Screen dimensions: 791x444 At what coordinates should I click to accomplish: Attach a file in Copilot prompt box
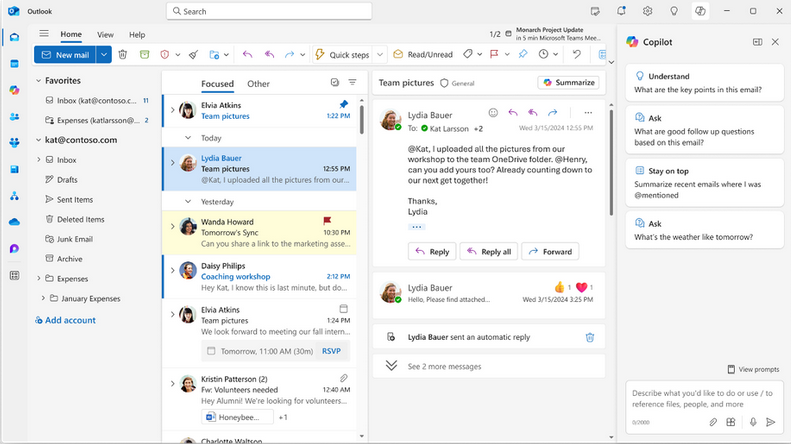pos(713,422)
